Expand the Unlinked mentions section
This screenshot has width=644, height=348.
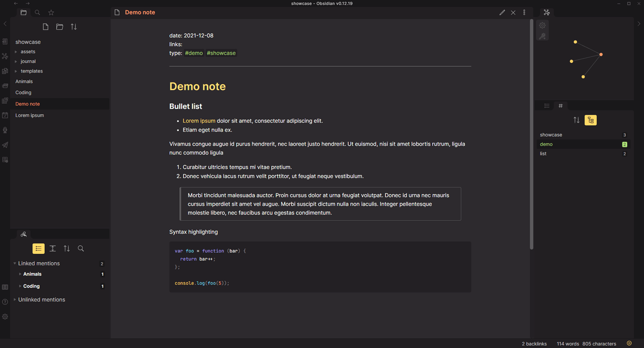(41, 299)
